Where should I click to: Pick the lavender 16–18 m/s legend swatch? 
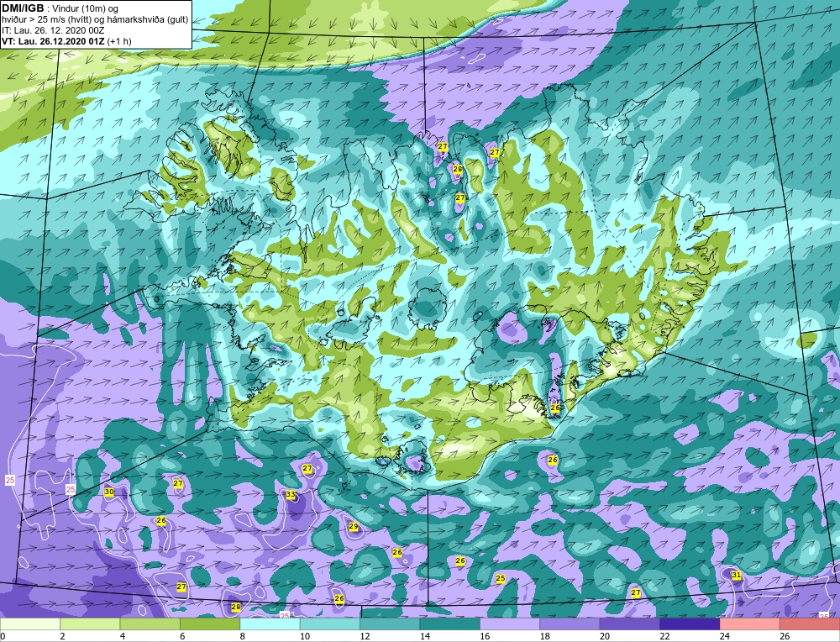click(510, 624)
